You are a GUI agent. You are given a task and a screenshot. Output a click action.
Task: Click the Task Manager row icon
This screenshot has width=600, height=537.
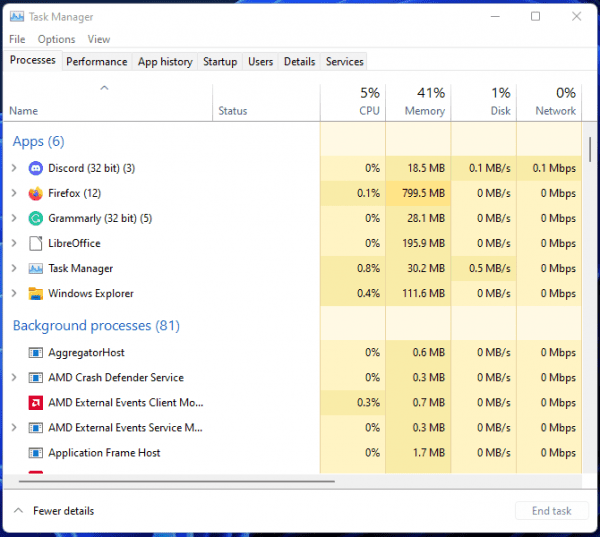click(36, 269)
